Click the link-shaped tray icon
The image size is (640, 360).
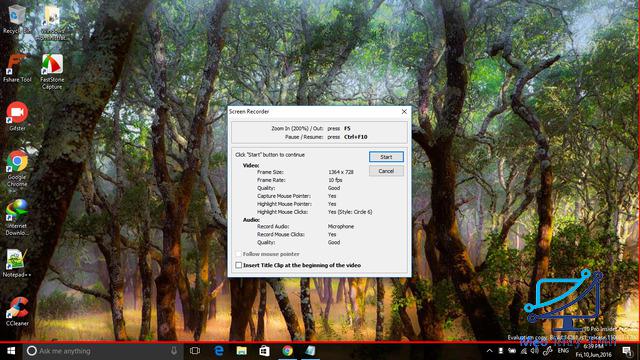548,351
